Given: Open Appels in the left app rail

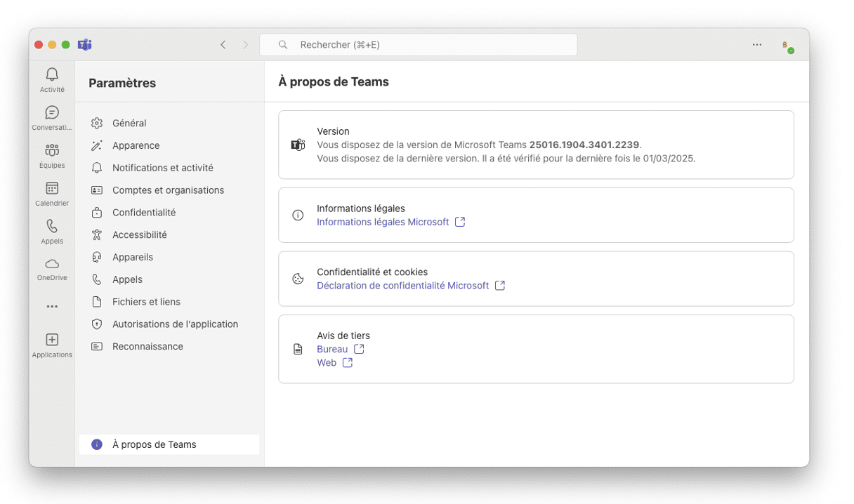Looking at the screenshot, I should (x=52, y=232).
